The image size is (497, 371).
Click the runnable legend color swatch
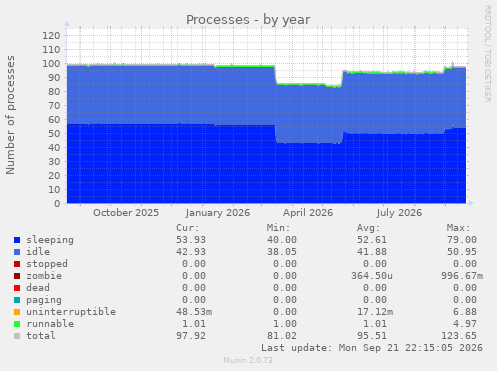[17, 324]
